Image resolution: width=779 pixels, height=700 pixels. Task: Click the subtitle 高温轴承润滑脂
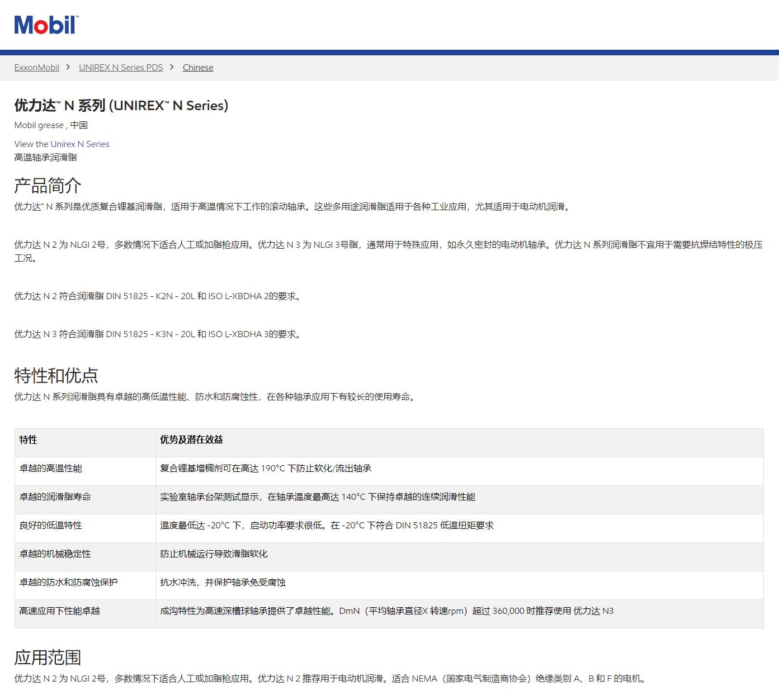pyautogui.click(x=46, y=158)
